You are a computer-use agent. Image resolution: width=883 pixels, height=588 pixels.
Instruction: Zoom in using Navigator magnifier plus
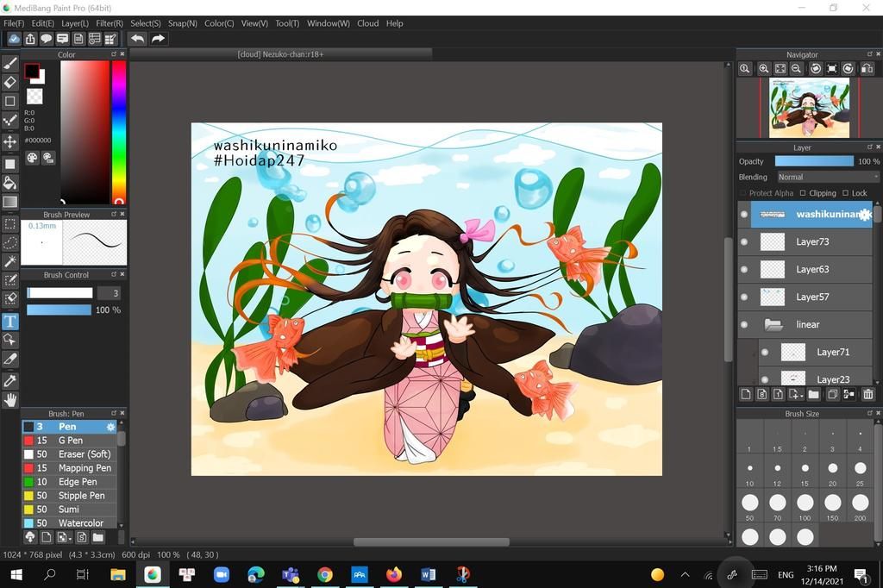[x=764, y=69]
